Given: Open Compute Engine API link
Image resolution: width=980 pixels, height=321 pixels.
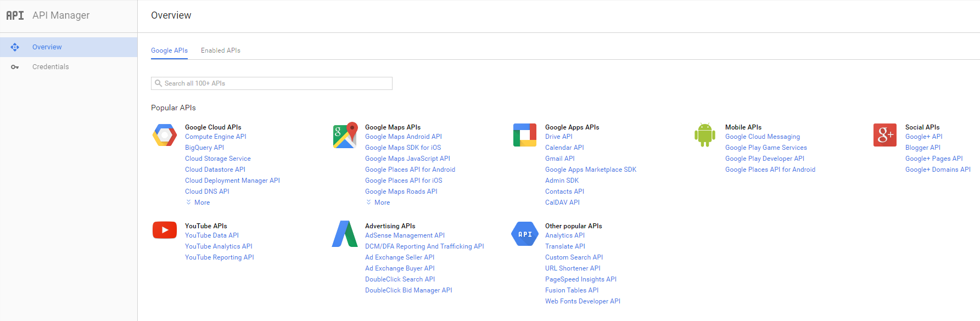Looking at the screenshot, I should (216, 137).
